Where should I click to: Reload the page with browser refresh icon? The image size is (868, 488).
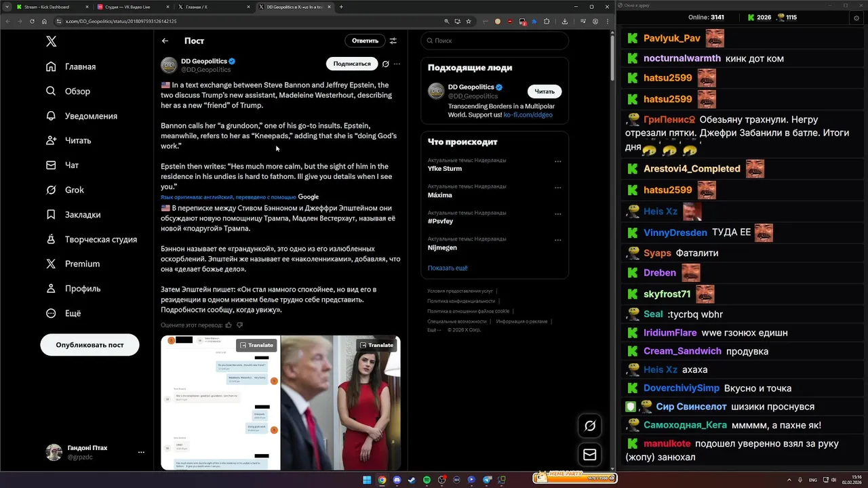pyautogui.click(x=31, y=21)
